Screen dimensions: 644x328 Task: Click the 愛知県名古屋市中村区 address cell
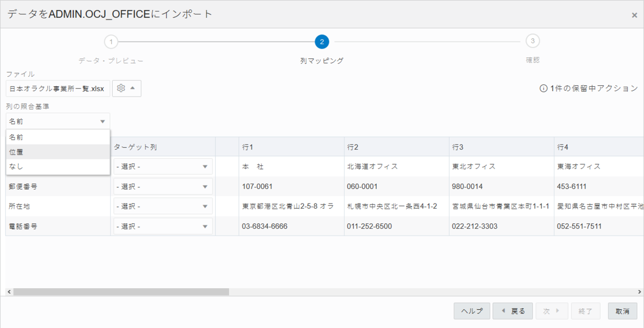click(599, 206)
